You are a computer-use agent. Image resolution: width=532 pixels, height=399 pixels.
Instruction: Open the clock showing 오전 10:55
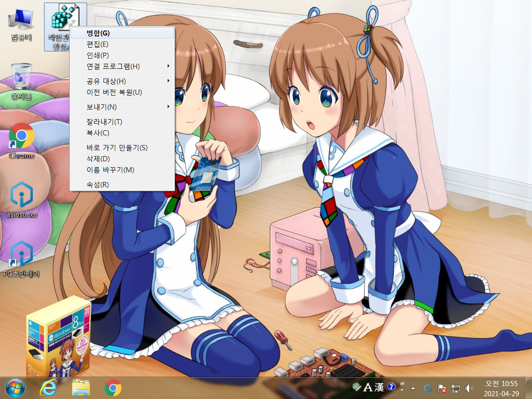[x=502, y=388]
